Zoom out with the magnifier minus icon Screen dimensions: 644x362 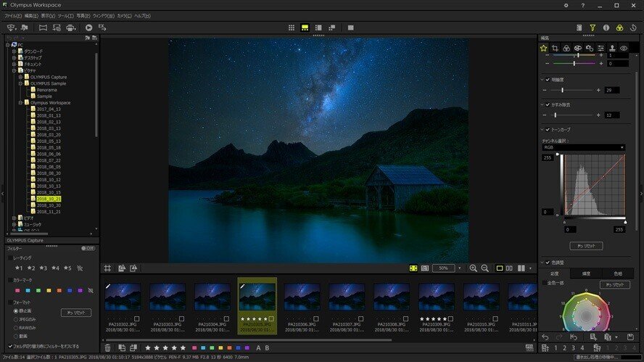tap(484, 268)
